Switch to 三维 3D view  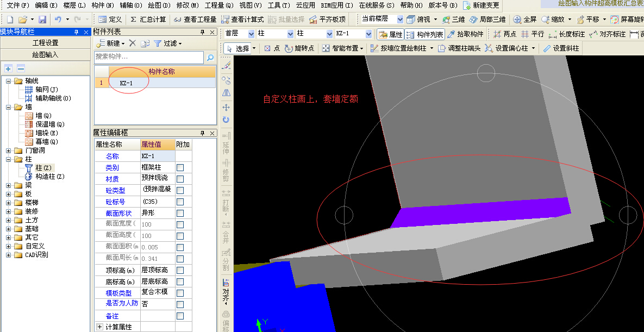[x=453, y=20]
